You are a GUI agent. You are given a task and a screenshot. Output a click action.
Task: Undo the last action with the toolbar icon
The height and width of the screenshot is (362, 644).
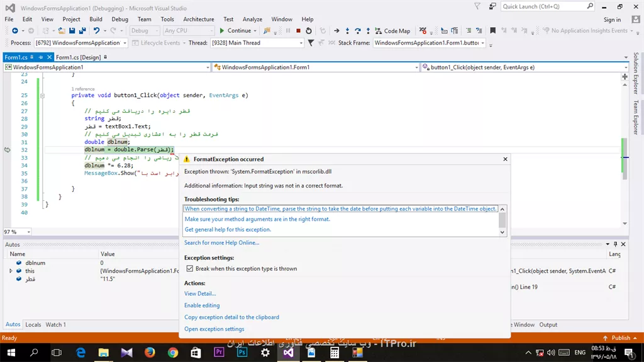tap(96, 31)
